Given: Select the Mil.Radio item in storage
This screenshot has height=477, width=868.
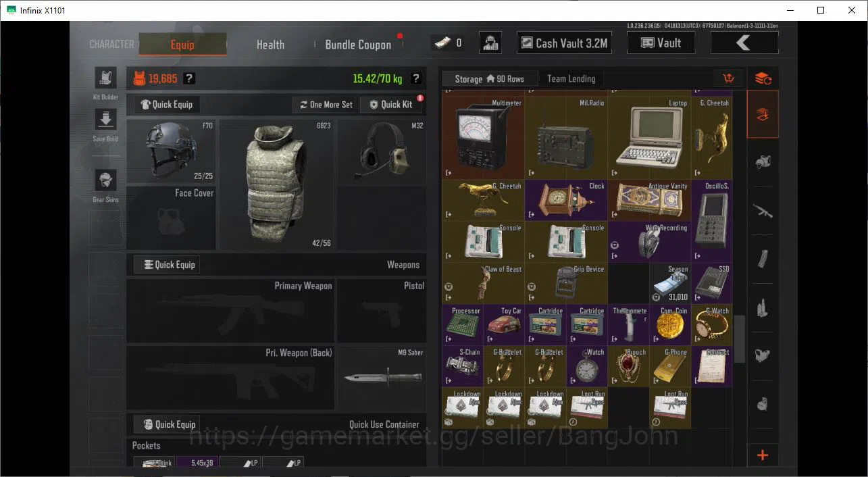Looking at the screenshot, I should [x=566, y=138].
